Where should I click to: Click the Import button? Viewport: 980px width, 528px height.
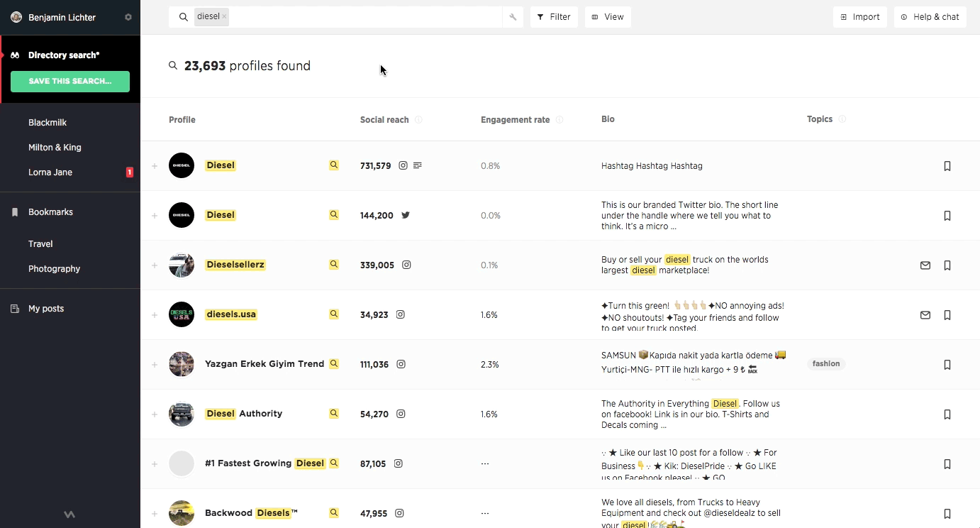(x=860, y=17)
